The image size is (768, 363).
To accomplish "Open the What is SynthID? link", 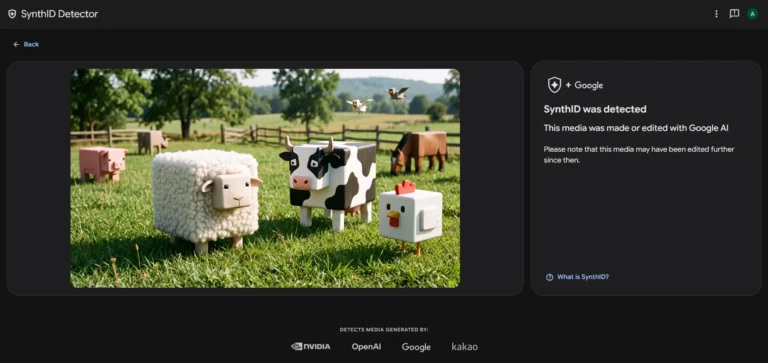I will 583,277.
